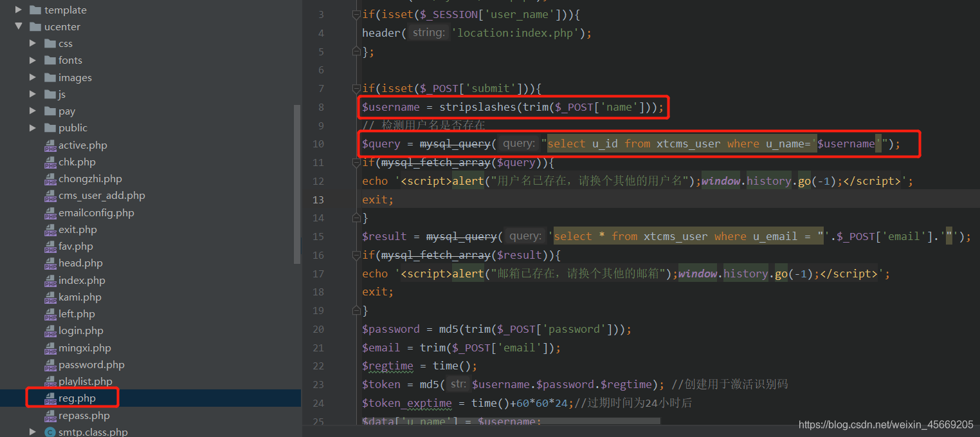Click the exit; statement on line 13

pyautogui.click(x=378, y=200)
